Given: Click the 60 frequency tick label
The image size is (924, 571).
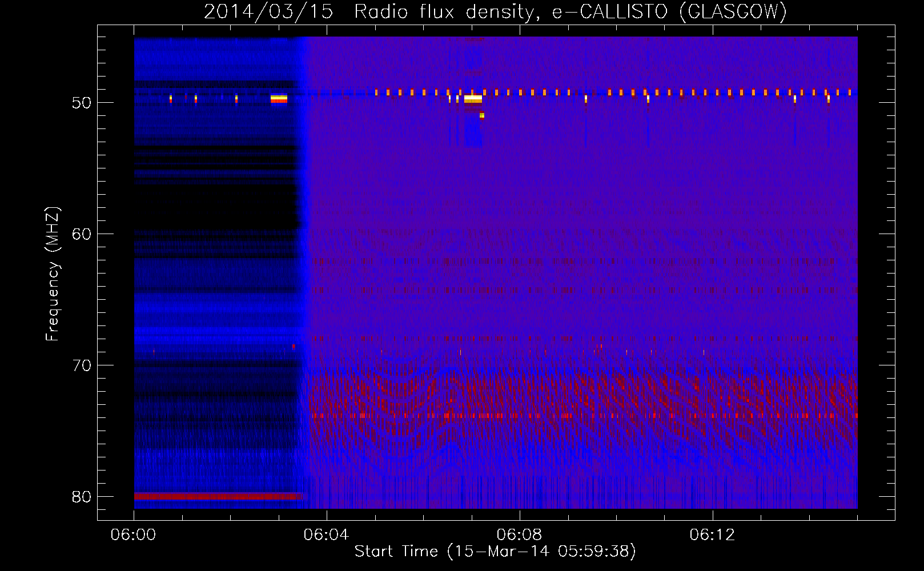Looking at the screenshot, I should tap(82, 234).
